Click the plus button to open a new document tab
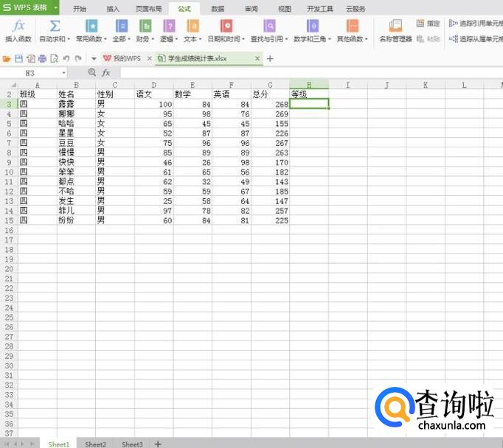Screen dimensions: 503x448 (270, 59)
